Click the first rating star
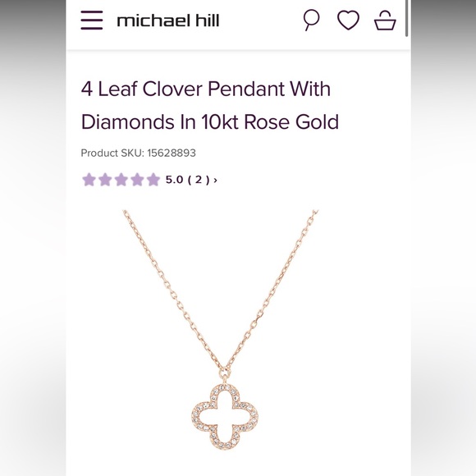This screenshot has height=476, width=476. (89, 180)
